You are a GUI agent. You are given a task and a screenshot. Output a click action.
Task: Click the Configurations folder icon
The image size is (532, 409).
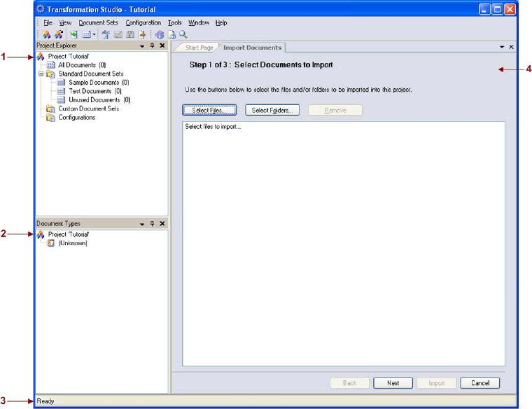coord(51,118)
